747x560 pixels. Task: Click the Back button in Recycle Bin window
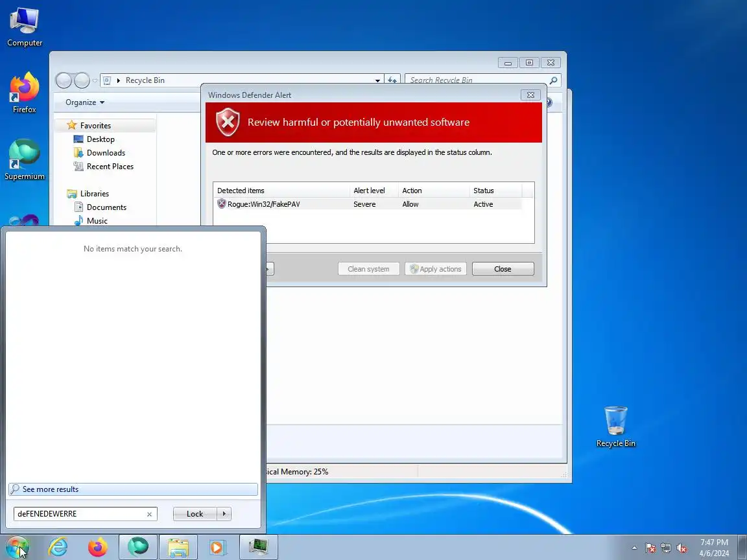[64, 80]
